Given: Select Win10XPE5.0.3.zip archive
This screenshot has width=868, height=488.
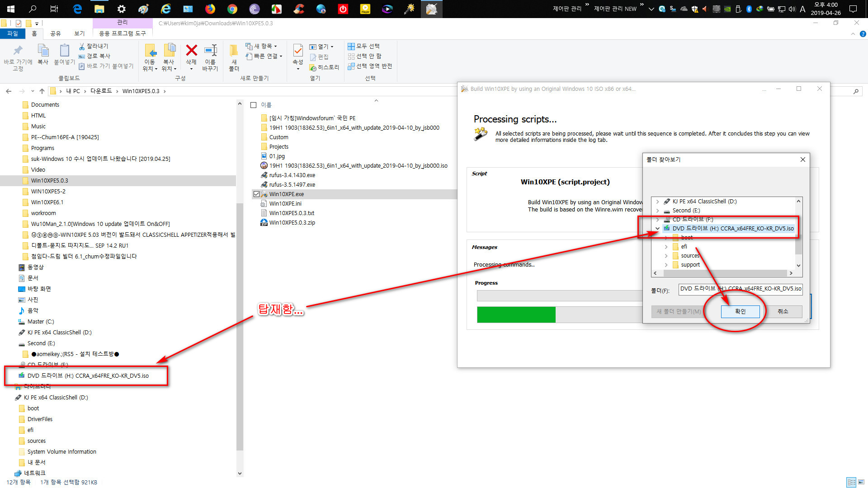Looking at the screenshot, I should tap(292, 222).
